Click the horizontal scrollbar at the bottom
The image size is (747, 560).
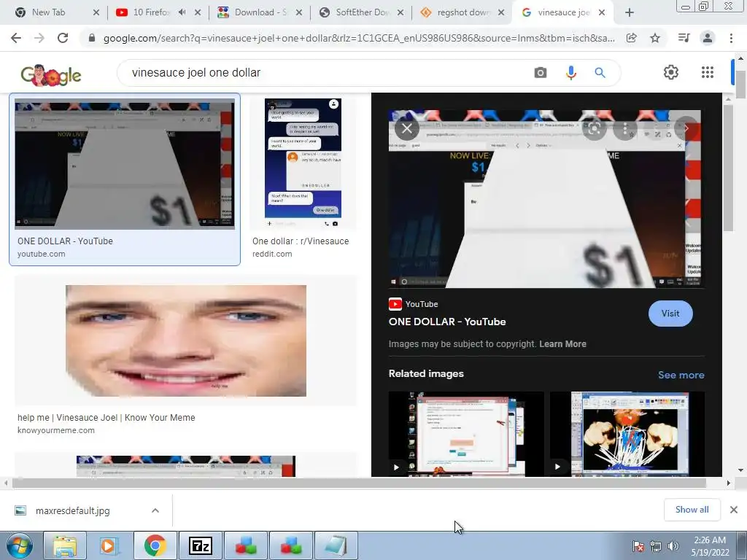coord(359,483)
